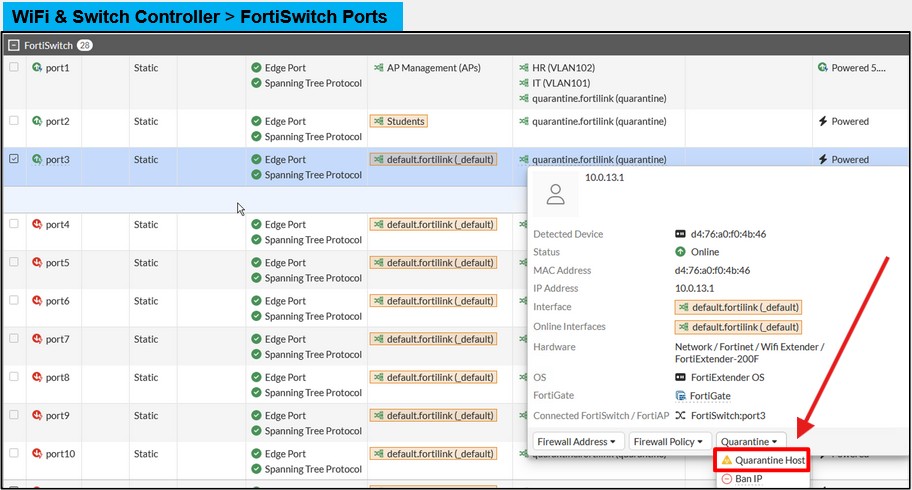Click port7 default.fortilink VLAN tag
This screenshot has height=490, width=912.
(433, 339)
